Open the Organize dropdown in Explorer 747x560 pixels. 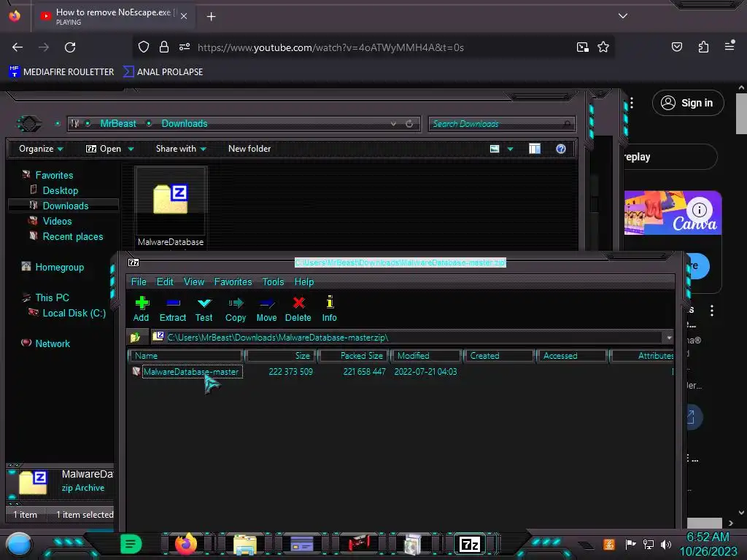click(x=41, y=149)
